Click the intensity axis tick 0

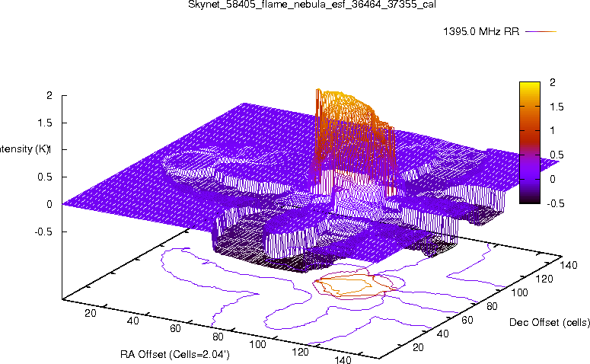tap(49, 204)
